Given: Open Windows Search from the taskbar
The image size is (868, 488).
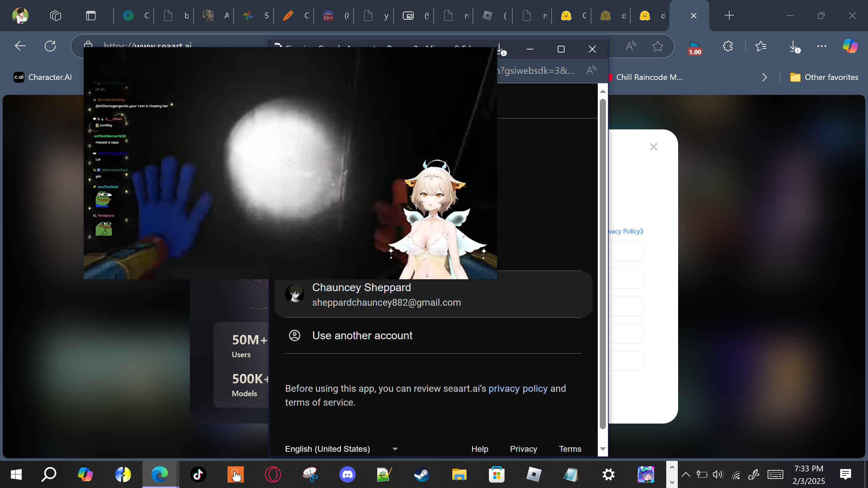Looking at the screenshot, I should [x=49, y=474].
